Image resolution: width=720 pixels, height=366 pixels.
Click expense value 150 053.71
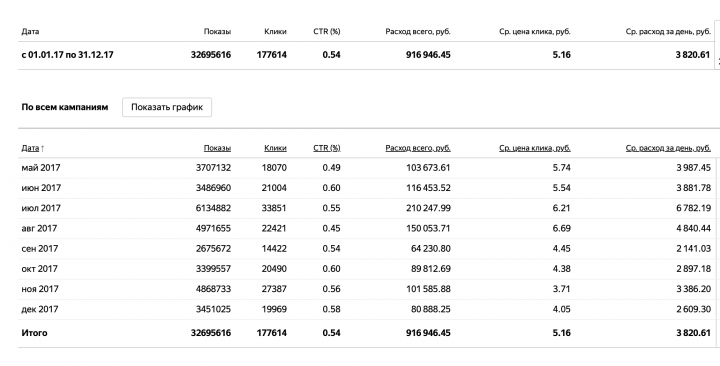pos(428,228)
